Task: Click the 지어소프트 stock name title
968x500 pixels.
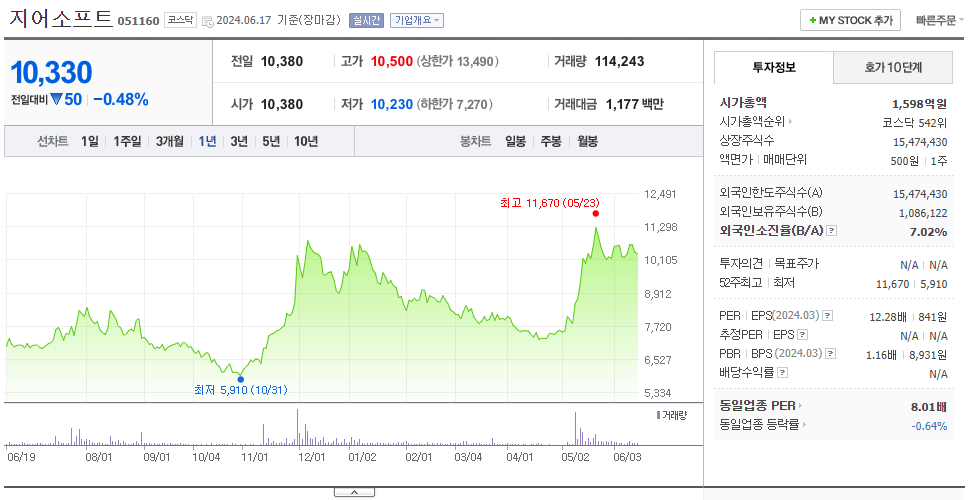Action: pos(61,19)
